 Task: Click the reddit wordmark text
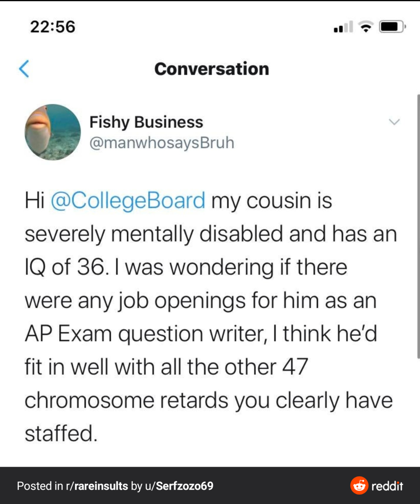coord(387,486)
